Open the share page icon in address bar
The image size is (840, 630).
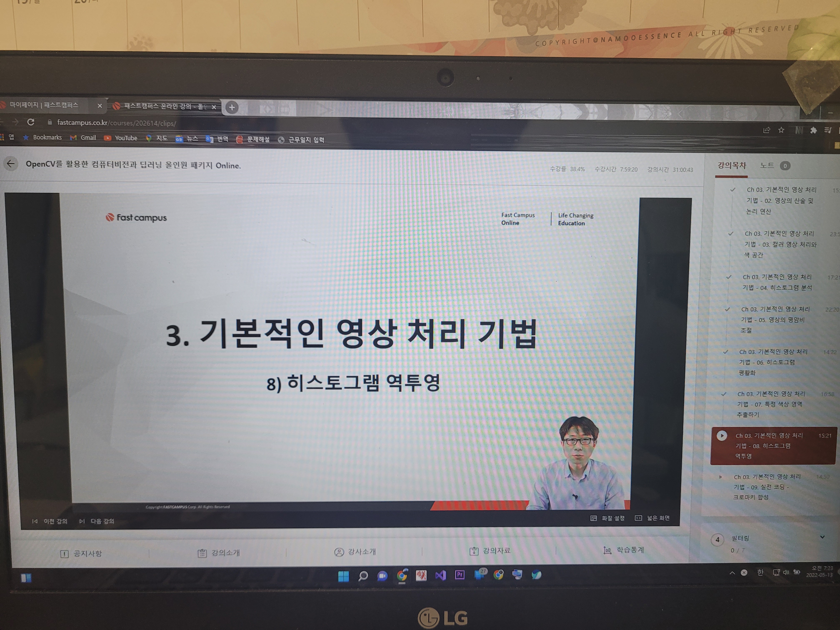click(x=766, y=130)
